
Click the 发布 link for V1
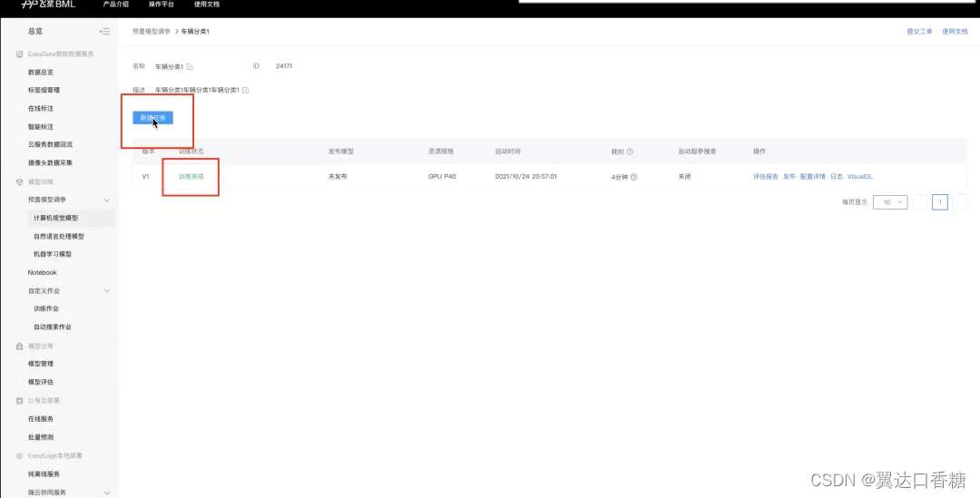pos(789,177)
